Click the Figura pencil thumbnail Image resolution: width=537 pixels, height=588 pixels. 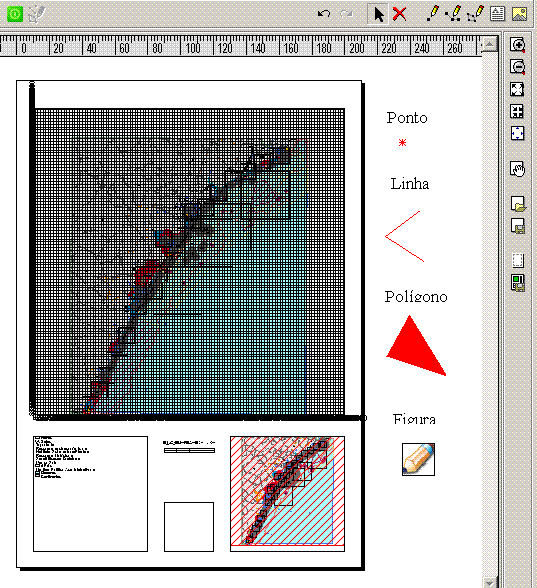point(418,459)
